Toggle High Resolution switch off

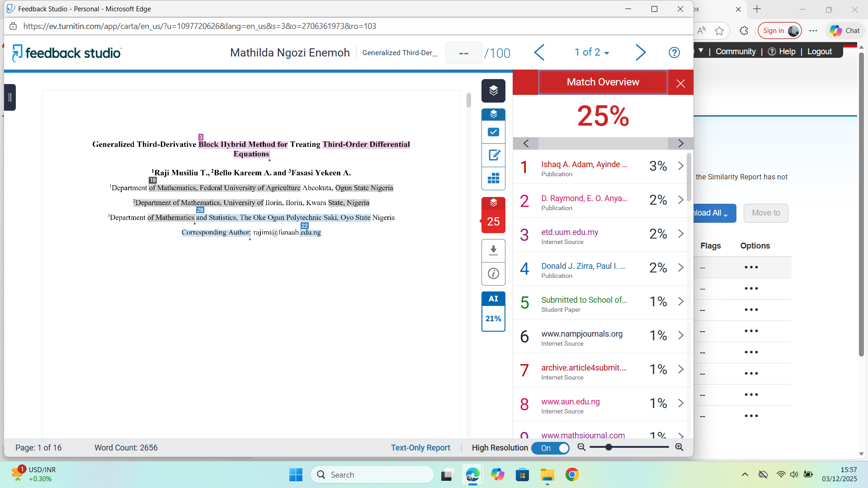tap(550, 448)
